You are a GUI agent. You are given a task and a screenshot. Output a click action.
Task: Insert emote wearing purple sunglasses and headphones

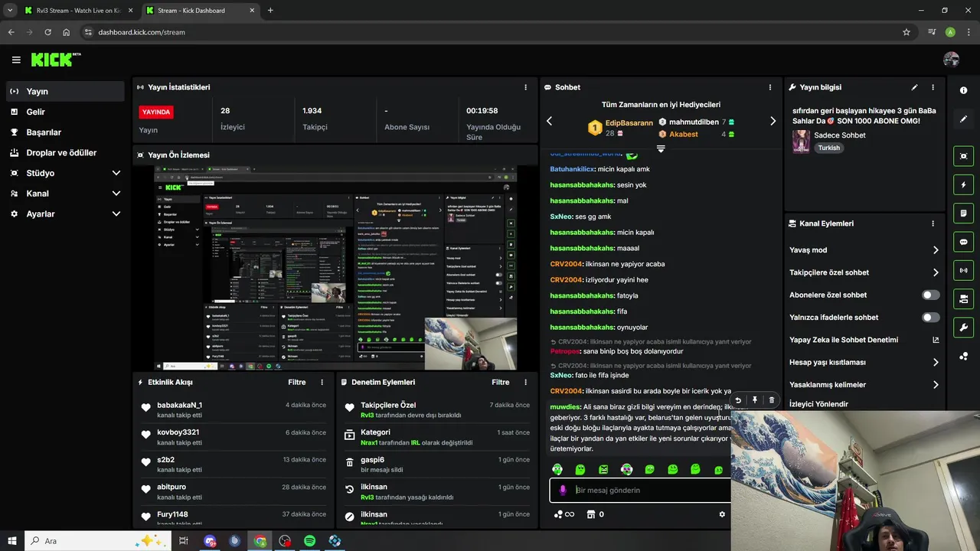(626, 469)
